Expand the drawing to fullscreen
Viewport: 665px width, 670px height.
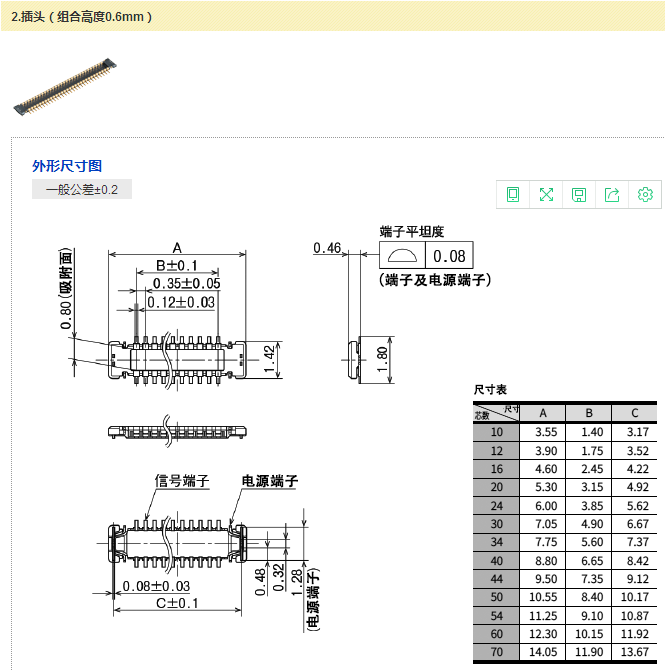(546, 194)
